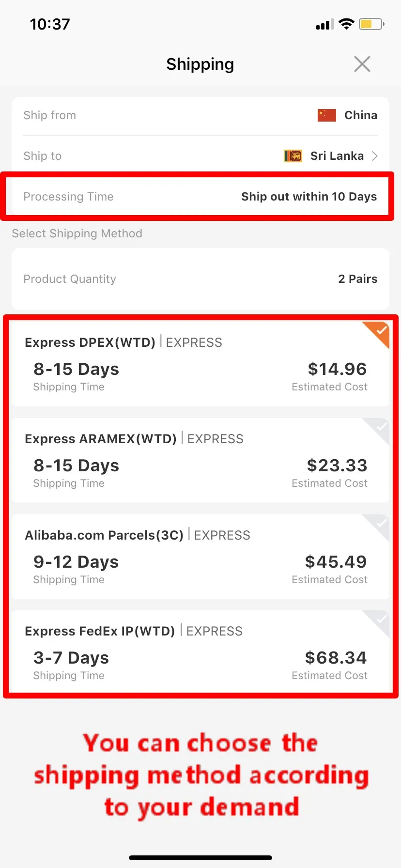The width and height of the screenshot is (401, 868).
Task: Tap the cellular signal bars icon
Action: point(324,25)
